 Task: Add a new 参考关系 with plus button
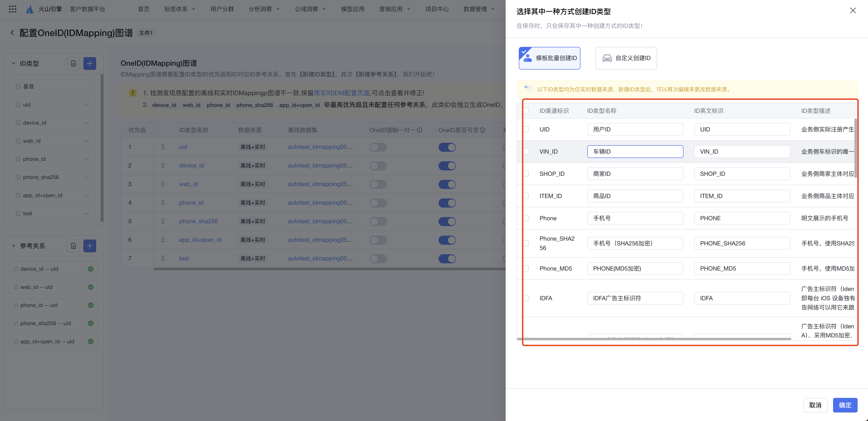(x=90, y=246)
